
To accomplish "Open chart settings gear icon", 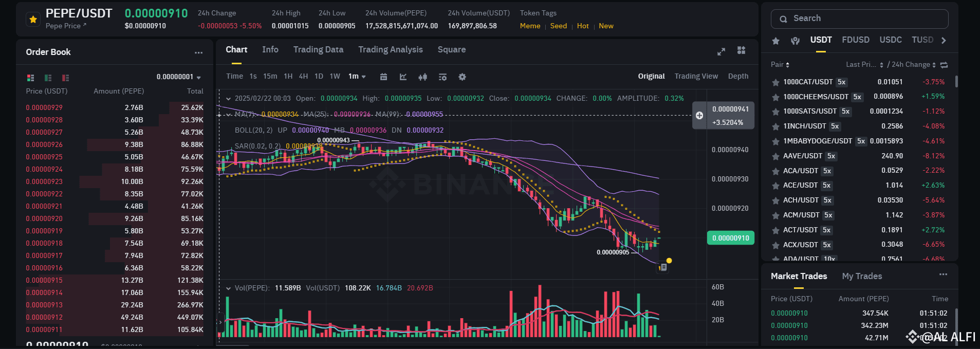I will pos(462,77).
